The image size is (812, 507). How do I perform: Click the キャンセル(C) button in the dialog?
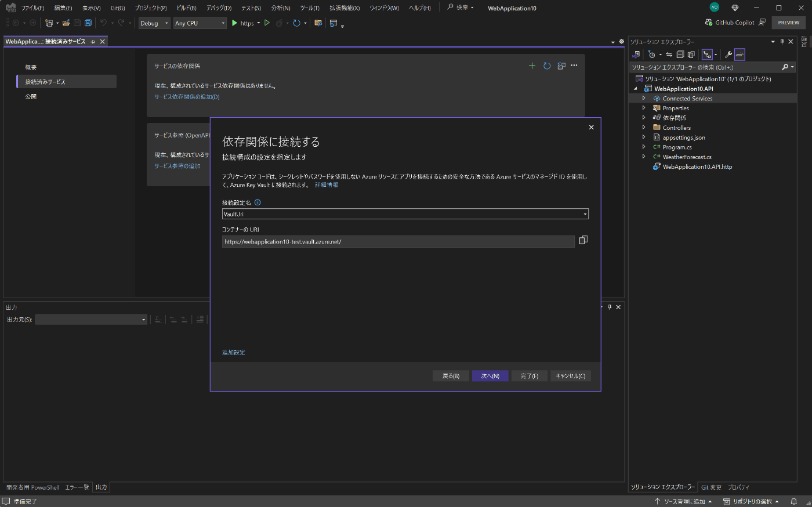click(571, 376)
